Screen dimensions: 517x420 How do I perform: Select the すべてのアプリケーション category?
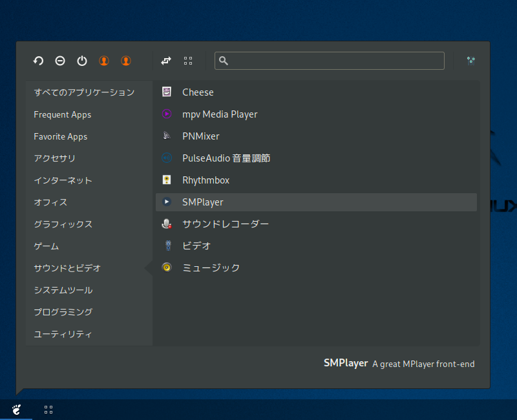pyautogui.click(x=89, y=92)
